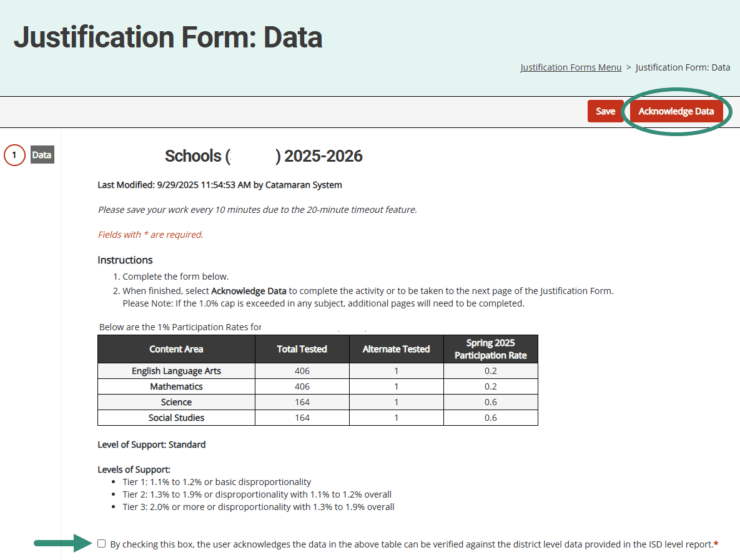Click the Science row label
This screenshot has height=560, width=740.
point(176,402)
